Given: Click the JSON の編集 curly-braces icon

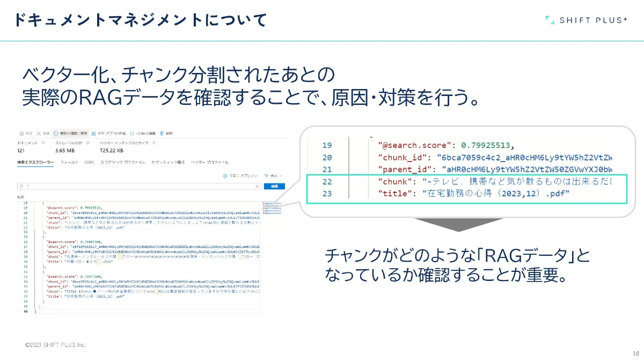Looking at the screenshot, I should coord(133,134).
